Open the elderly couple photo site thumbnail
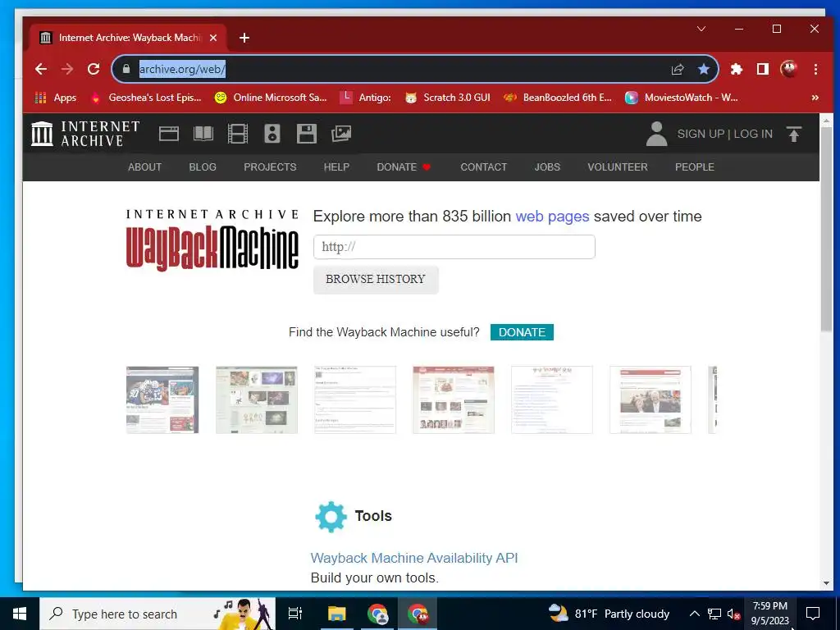 651,399
